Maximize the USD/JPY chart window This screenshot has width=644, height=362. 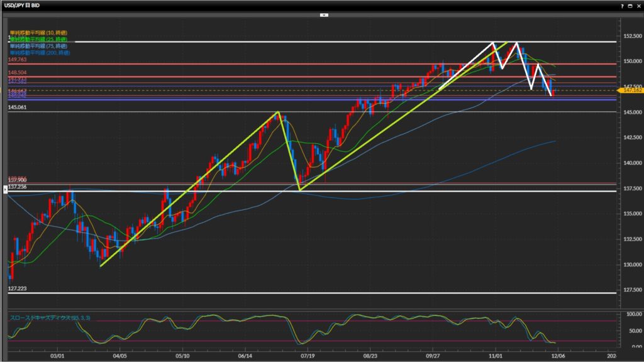point(630,4)
